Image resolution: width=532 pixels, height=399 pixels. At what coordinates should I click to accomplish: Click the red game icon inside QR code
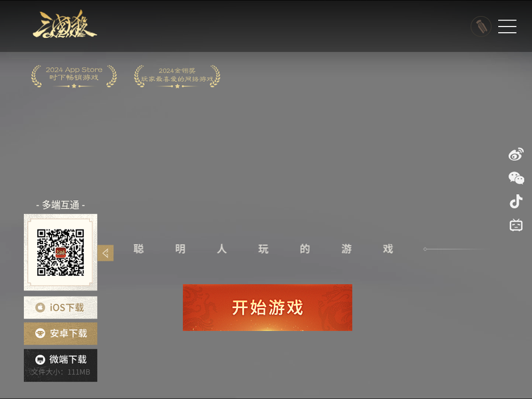tap(61, 253)
